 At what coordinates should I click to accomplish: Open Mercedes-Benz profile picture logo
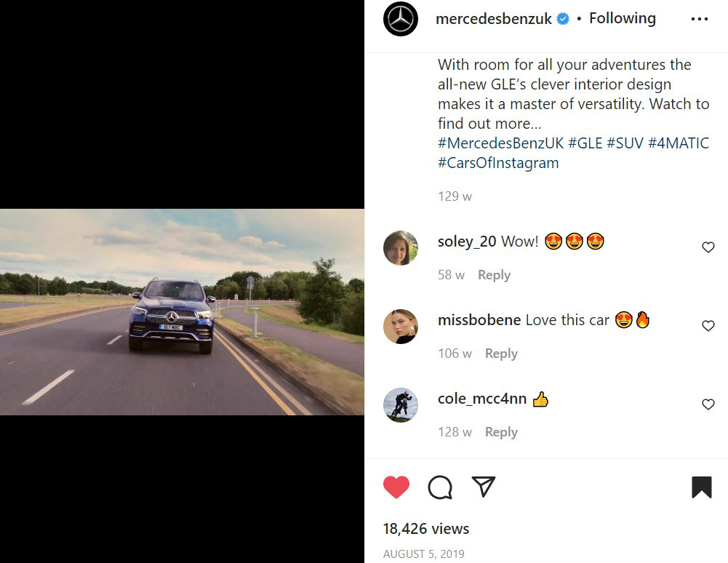coord(401,20)
